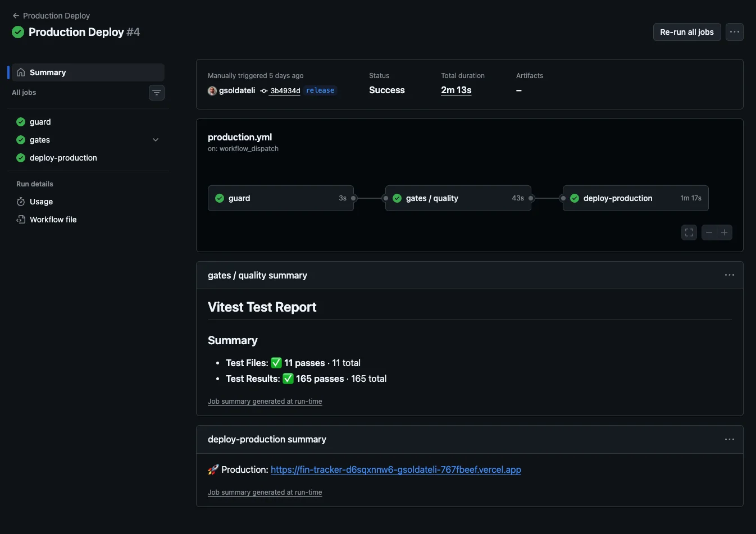Open the guard job in sidebar

[88, 122]
